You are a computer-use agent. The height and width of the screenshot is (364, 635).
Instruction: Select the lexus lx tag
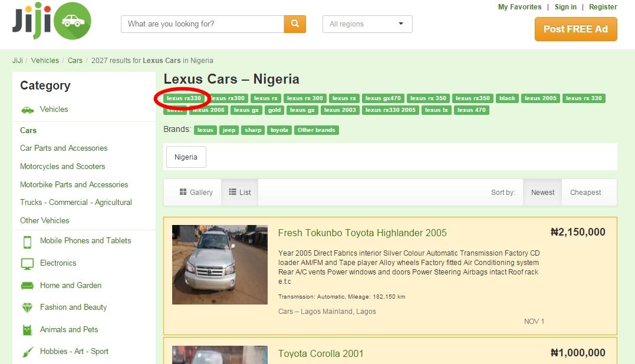(436, 110)
